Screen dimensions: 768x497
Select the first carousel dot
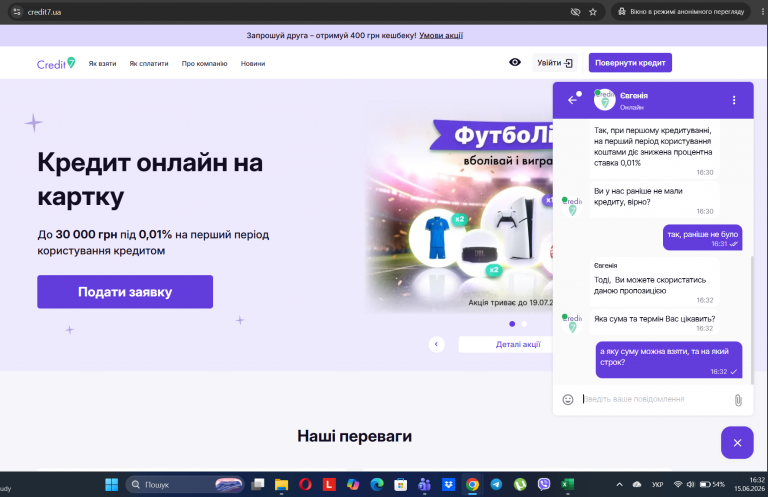click(x=512, y=324)
